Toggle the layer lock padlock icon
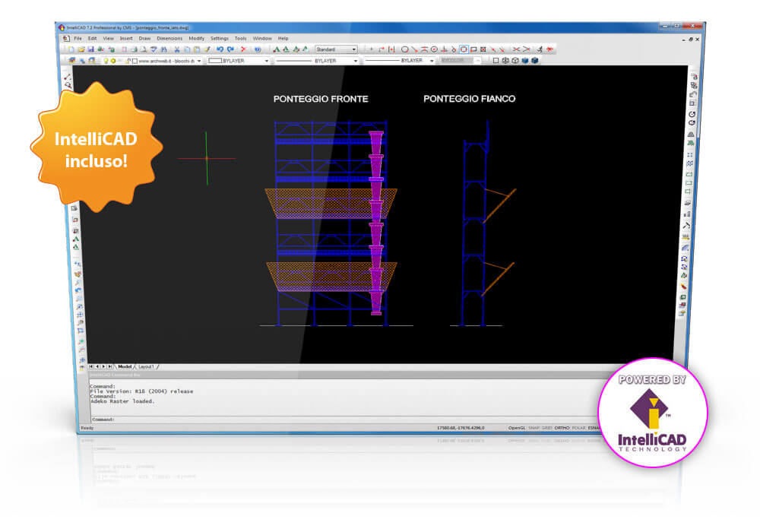Image resolution: width=760 pixels, height=532 pixels. (x=128, y=60)
